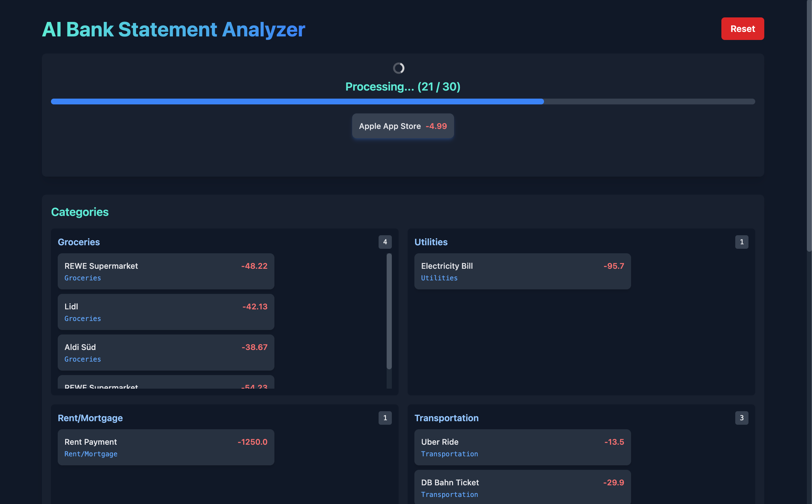
Task: Select the Lidl transaction card
Action: (x=166, y=312)
